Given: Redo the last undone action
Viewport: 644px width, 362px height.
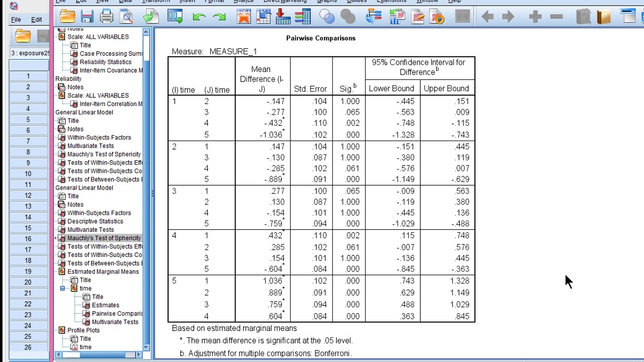Looking at the screenshot, I should tap(219, 17).
